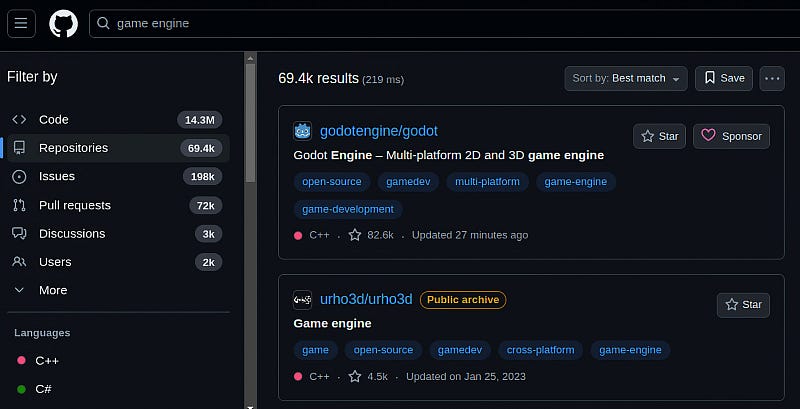Viewport: 800px width, 409px height.
Task: Open the urho3d/urho3d repository
Action: tap(366, 299)
